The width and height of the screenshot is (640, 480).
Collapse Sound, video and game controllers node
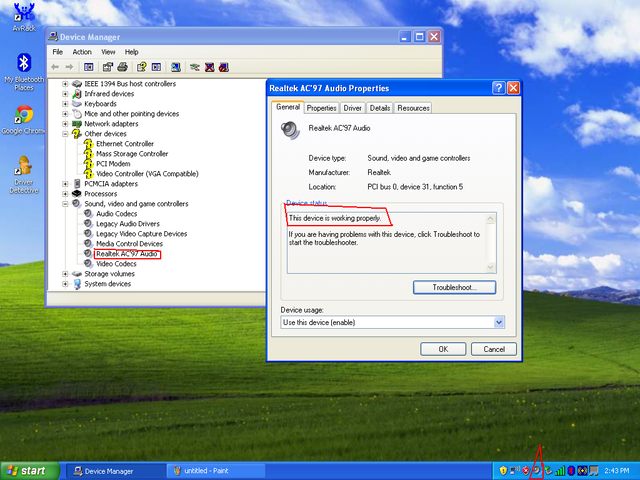pyautogui.click(x=65, y=204)
